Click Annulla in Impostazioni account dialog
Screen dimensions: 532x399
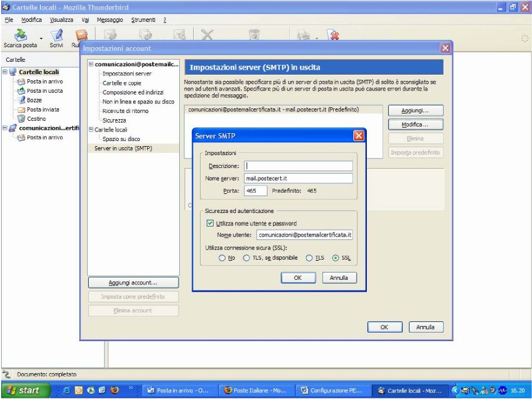tap(425, 327)
